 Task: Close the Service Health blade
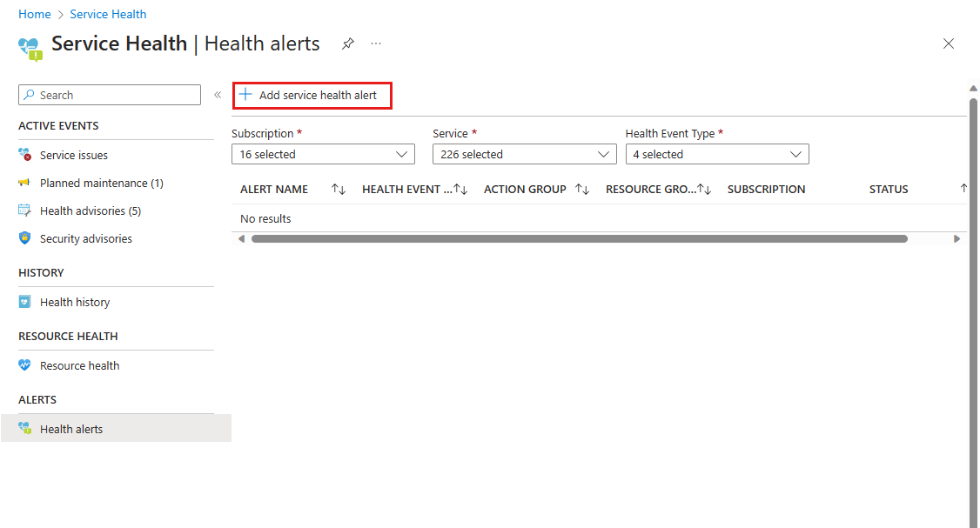[948, 43]
